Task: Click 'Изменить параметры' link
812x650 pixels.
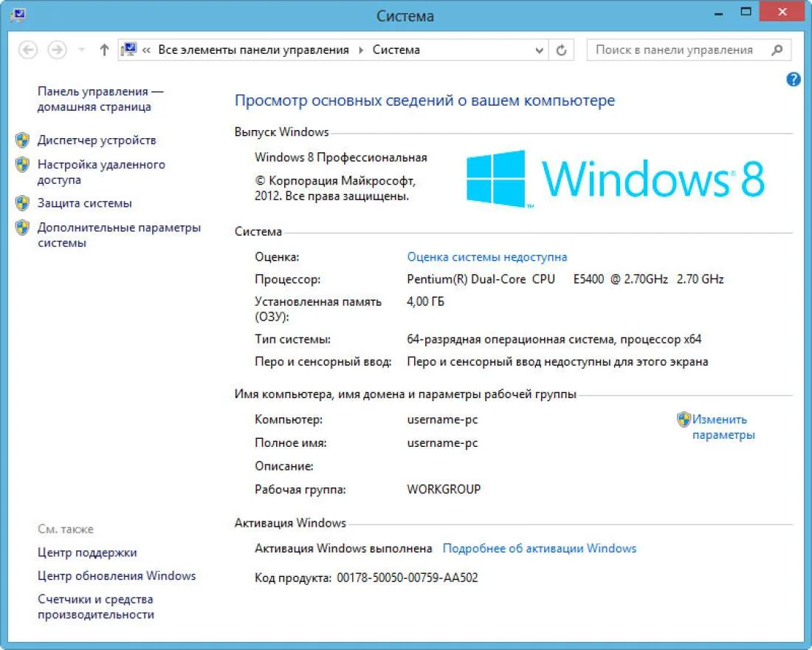Action: click(723, 427)
